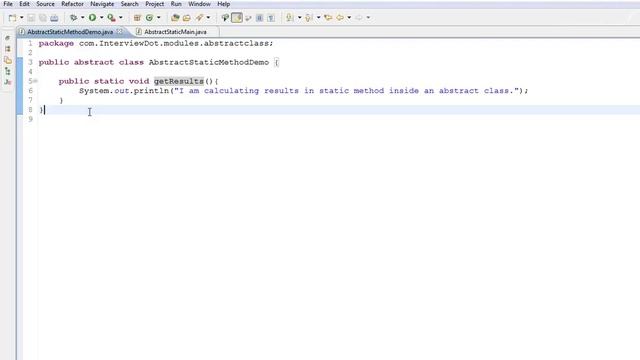Open the Debug launch dropdown arrow
The width and height of the screenshot is (640, 360).
point(82,18)
